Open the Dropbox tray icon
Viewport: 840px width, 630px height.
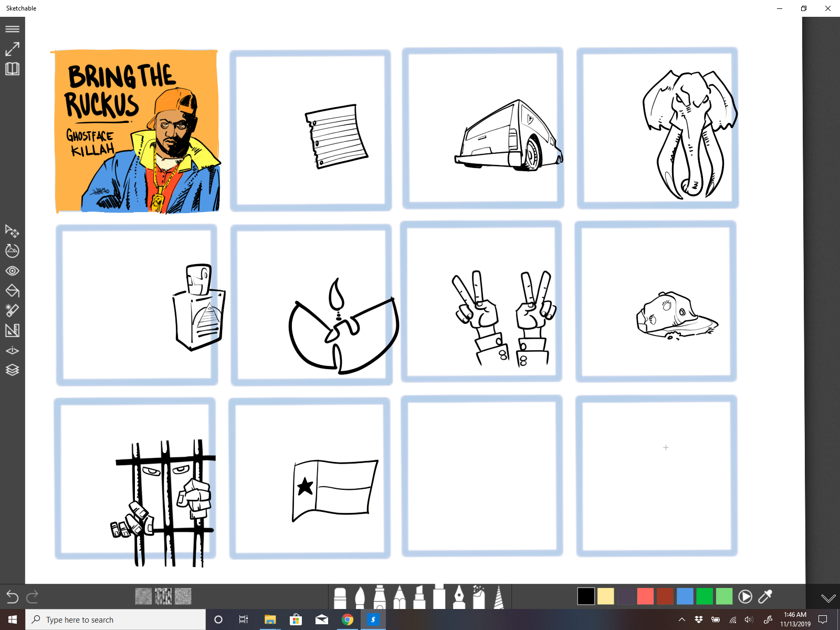(698, 619)
